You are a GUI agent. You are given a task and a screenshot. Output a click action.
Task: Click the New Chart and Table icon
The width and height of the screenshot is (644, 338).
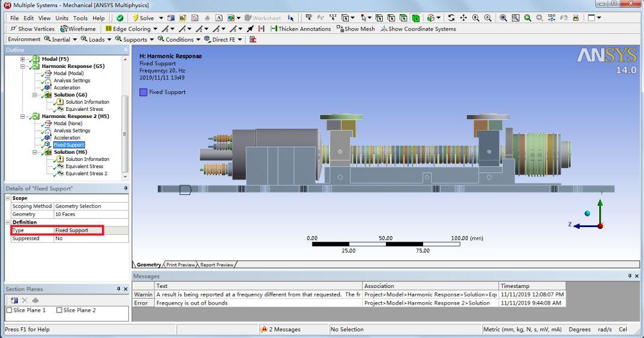pos(195,18)
